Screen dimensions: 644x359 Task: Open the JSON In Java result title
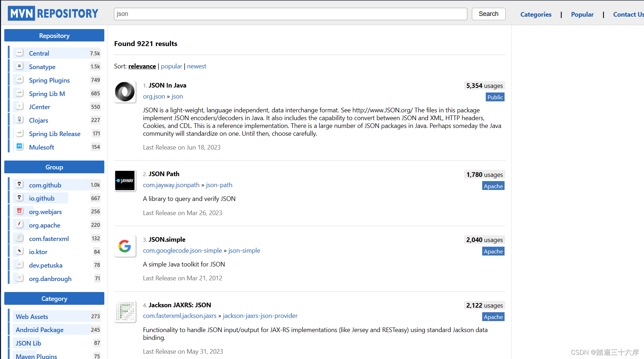coord(167,85)
